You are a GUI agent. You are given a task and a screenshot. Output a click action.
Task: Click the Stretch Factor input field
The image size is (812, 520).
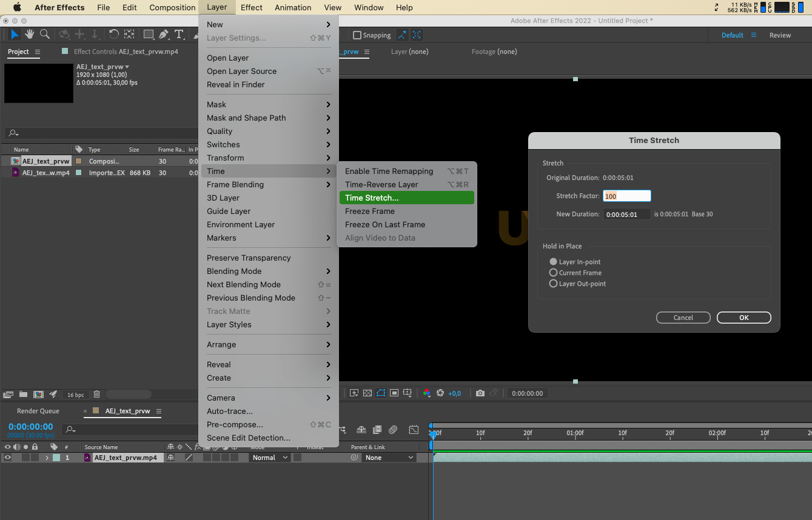[626, 196]
